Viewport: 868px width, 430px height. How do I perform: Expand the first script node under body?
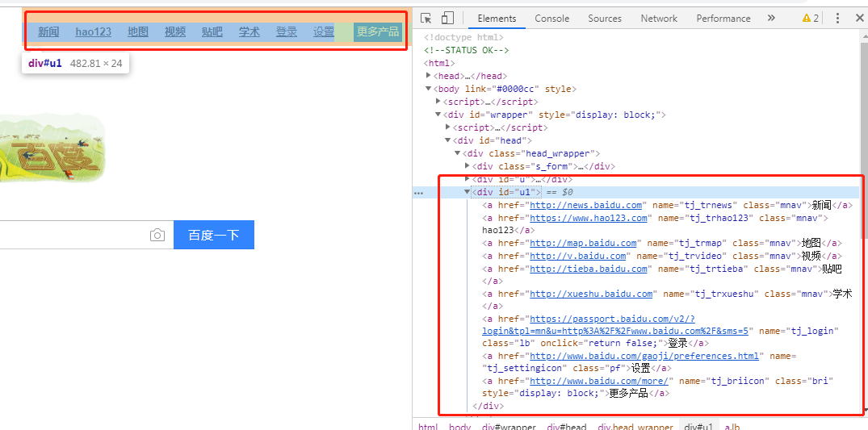coord(438,102)
